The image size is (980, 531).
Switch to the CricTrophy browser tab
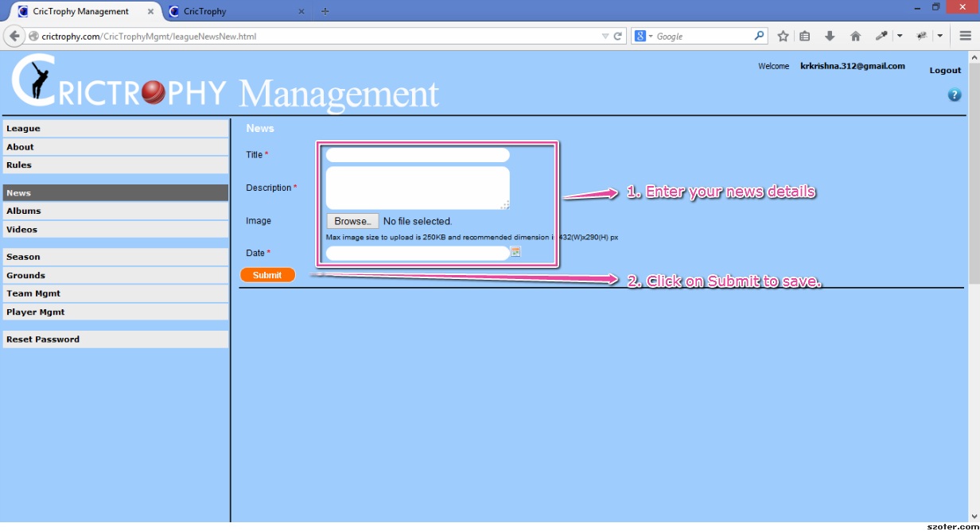click(x=231, y=11)
